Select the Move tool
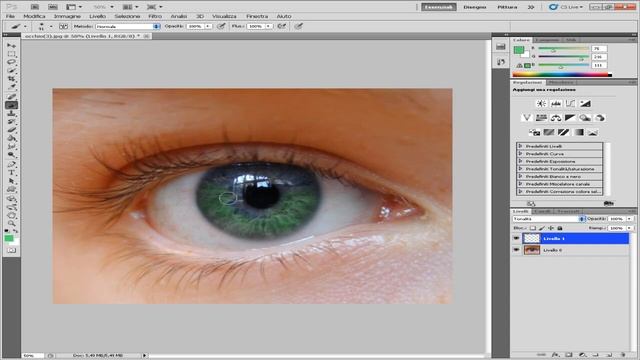 (11, 45)
